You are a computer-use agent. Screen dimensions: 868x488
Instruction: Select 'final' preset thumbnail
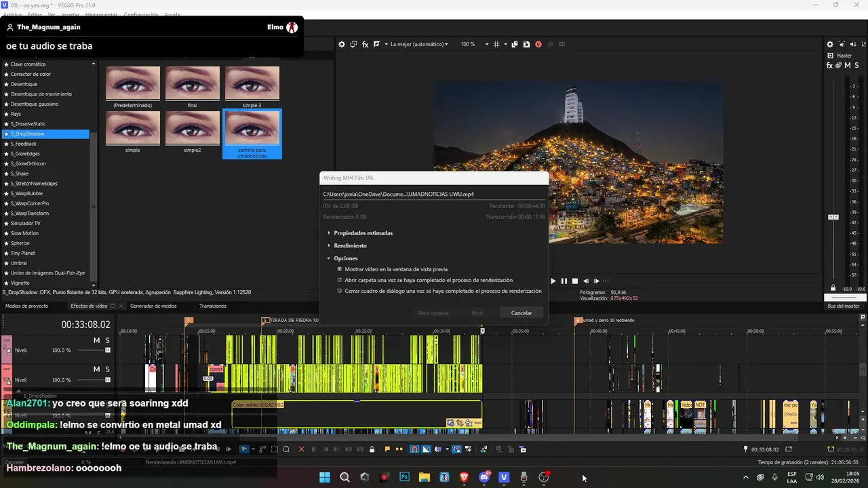tap(193, 87)
